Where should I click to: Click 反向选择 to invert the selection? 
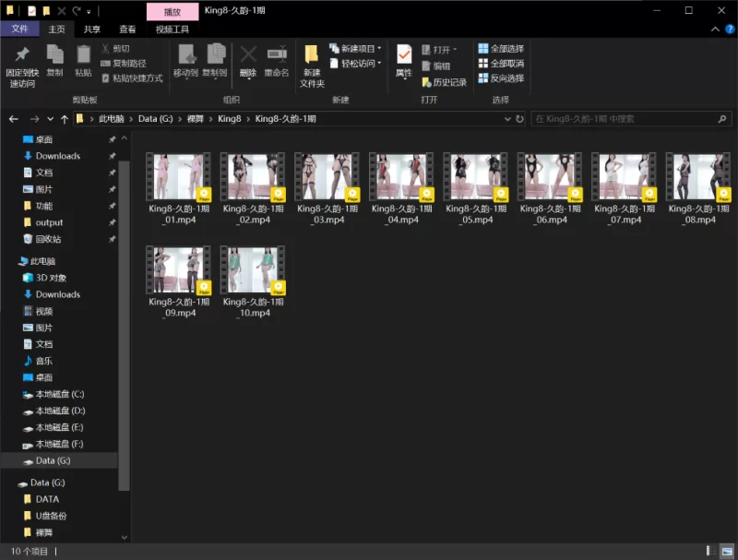pos(501,78)
